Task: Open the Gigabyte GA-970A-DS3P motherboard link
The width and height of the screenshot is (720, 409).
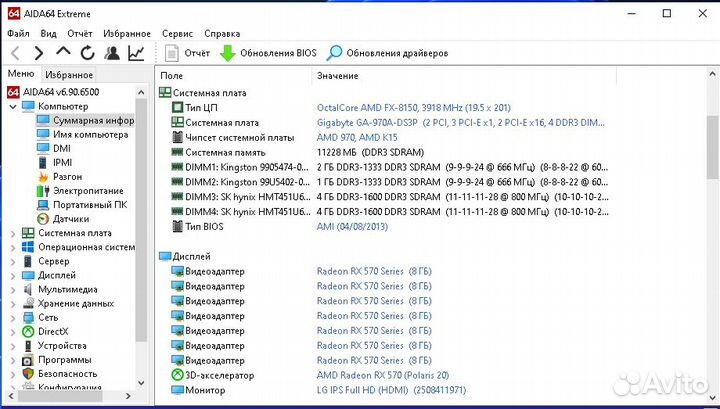Action: coord(461,123)
